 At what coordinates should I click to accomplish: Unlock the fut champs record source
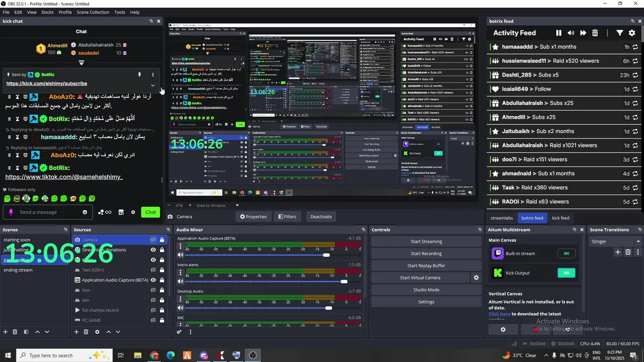[162, 310]
